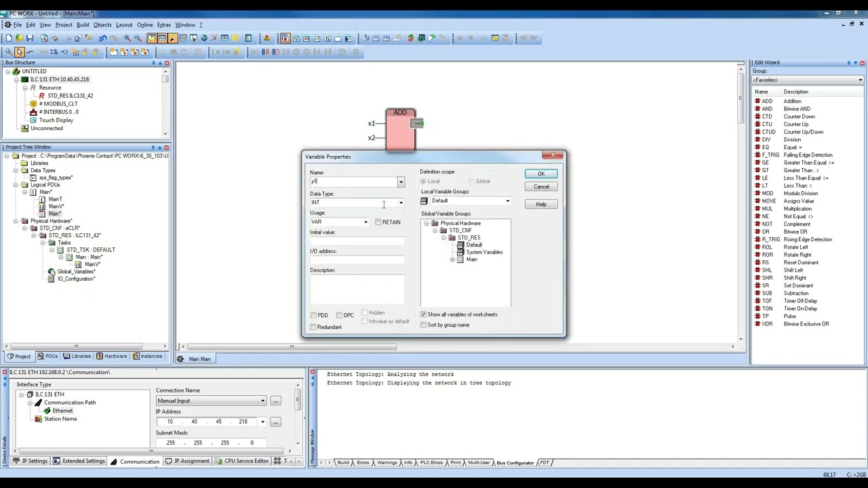Switch to the IP Settings tab

[x=30, y=462]
